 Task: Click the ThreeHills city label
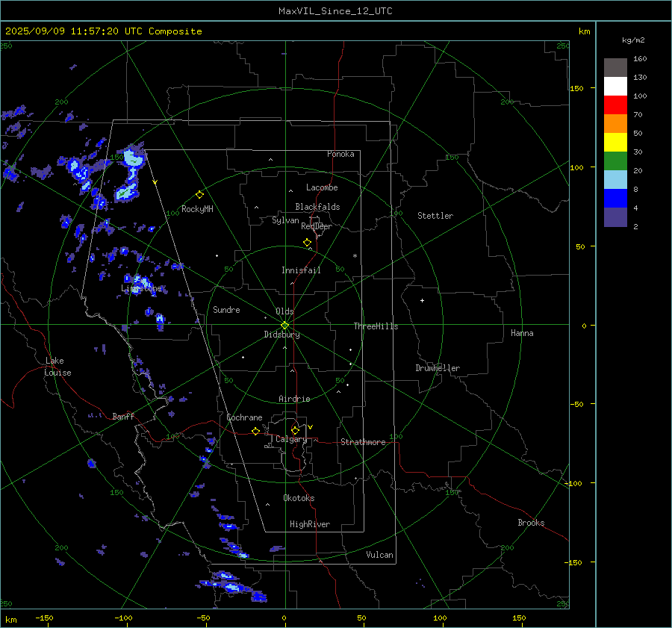coord(376,326)
